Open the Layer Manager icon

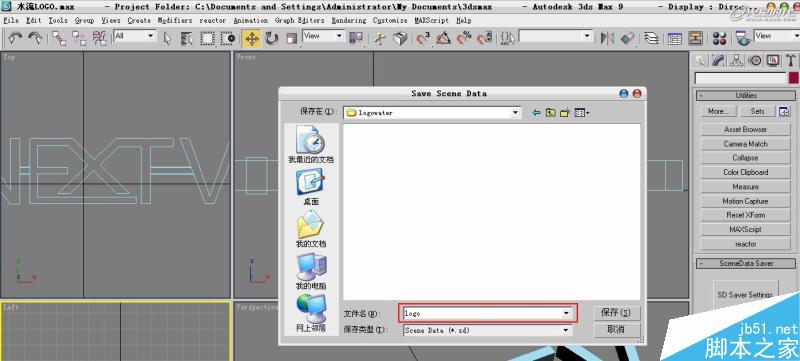point(651,38)
